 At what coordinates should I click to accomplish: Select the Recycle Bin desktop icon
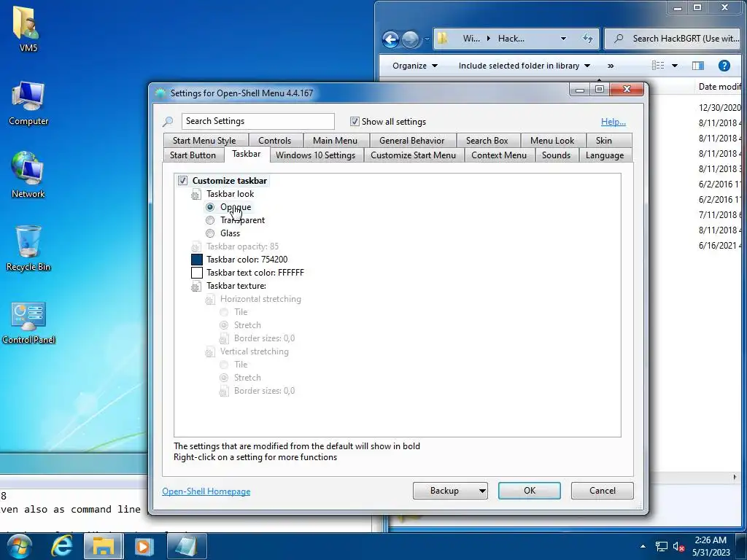point(28,248)
